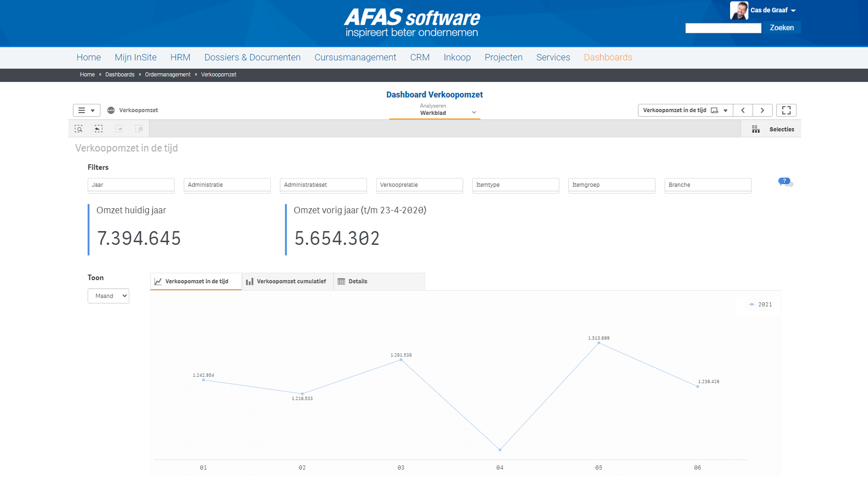Click the month 03 data point 1.281.538
This screenshot has height=488, width=868.
(x=401, y=360)
